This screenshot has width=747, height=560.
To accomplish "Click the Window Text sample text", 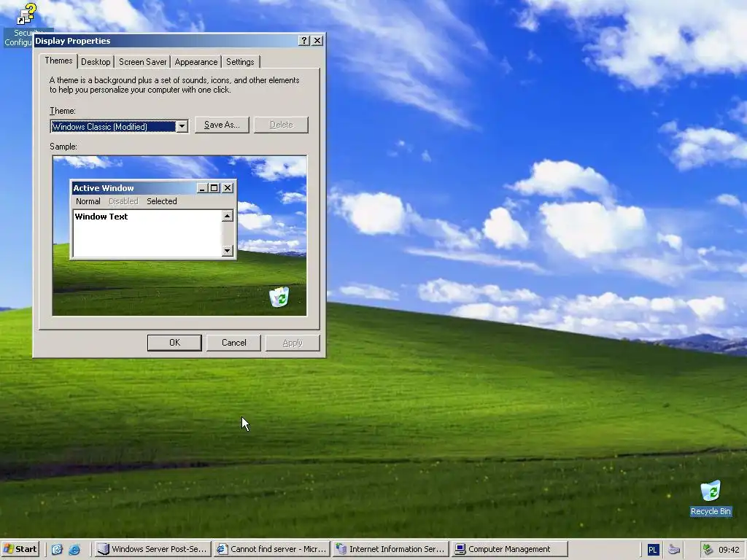I will tap(101, 217).
